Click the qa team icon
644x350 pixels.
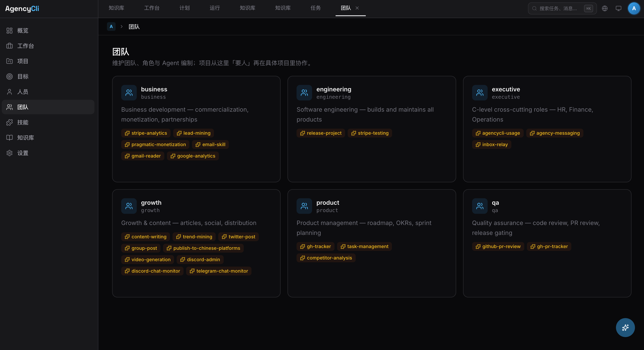point(479,206)
